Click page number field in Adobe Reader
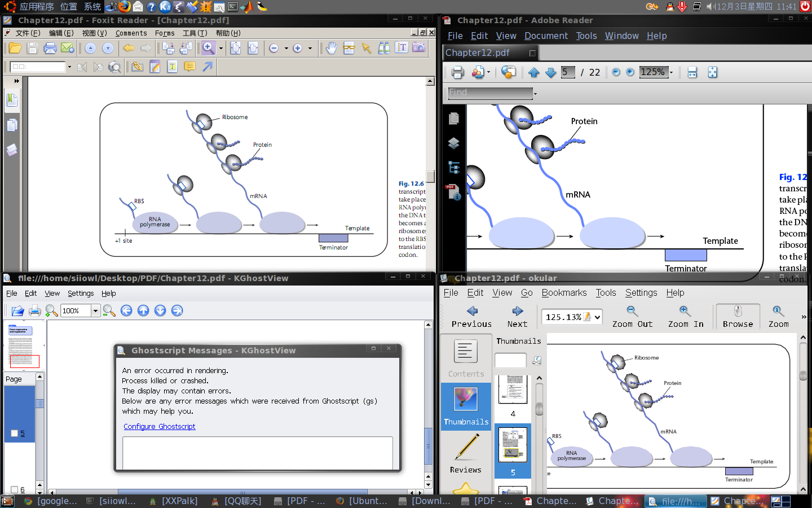 click(x=568, y=72)
